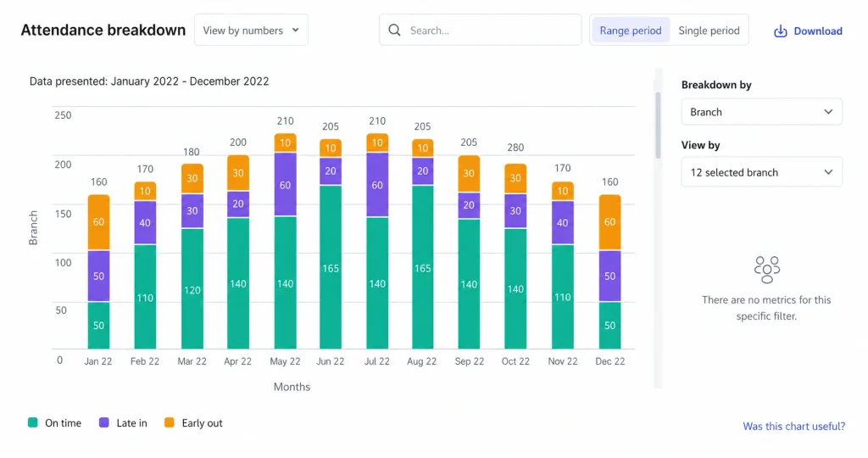This screenshot has width=868, height=458.
Task: Expand the Breakdown by Branch dropdown
Action: (x=762, y=112)
